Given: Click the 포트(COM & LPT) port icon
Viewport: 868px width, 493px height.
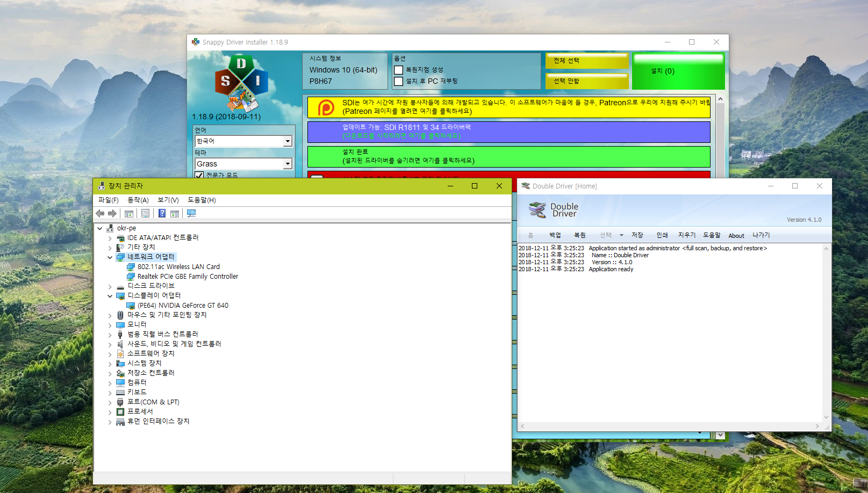Looking at the screenshot, I should click(120, 402).
